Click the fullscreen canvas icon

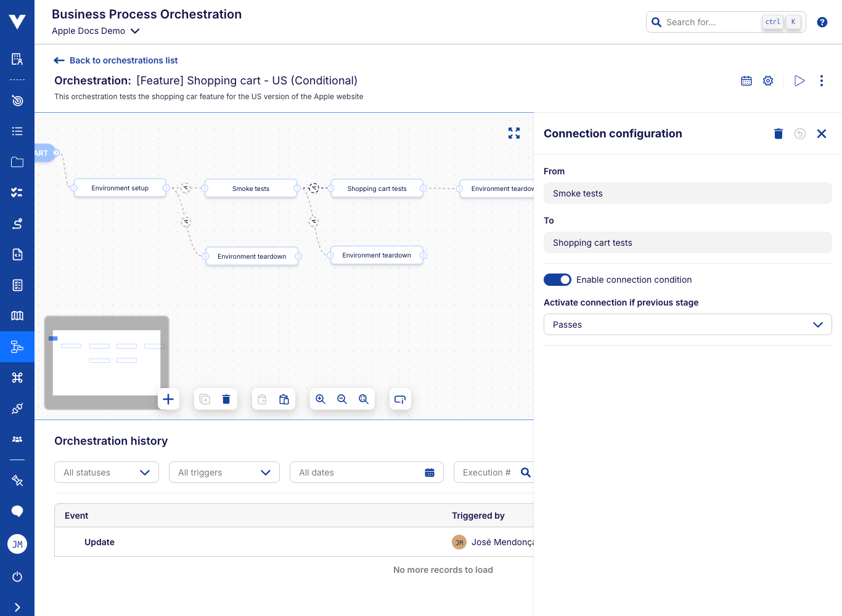click(513, 133)
